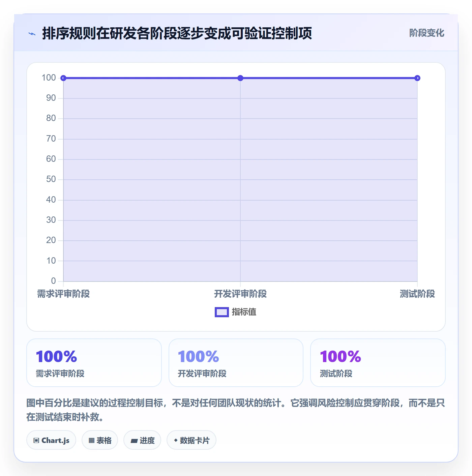This screenshot has height=476, width=472.
Task: Select the Chart.js tag
Action: pyautogui.click(x=51, y=440)
